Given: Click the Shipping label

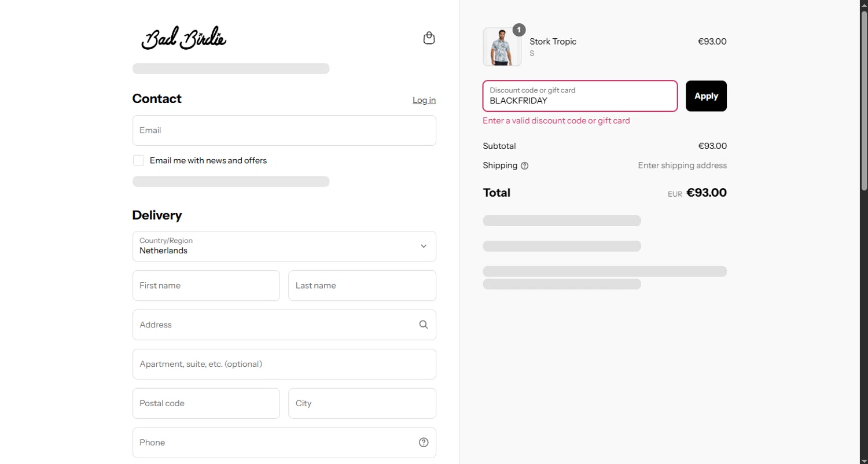Looking at the screenshot, I should (x=500, y=165).
